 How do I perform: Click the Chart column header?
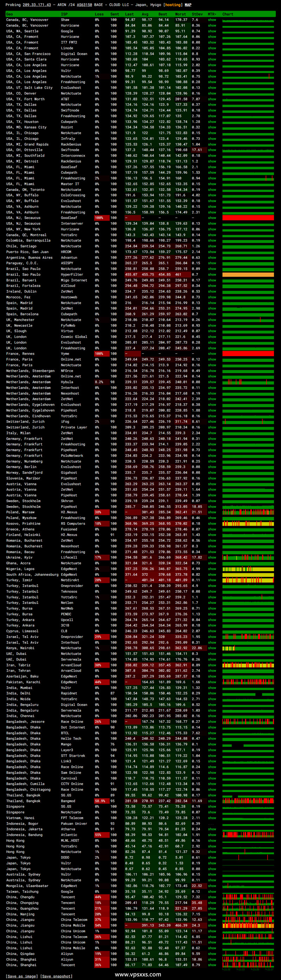228,14
